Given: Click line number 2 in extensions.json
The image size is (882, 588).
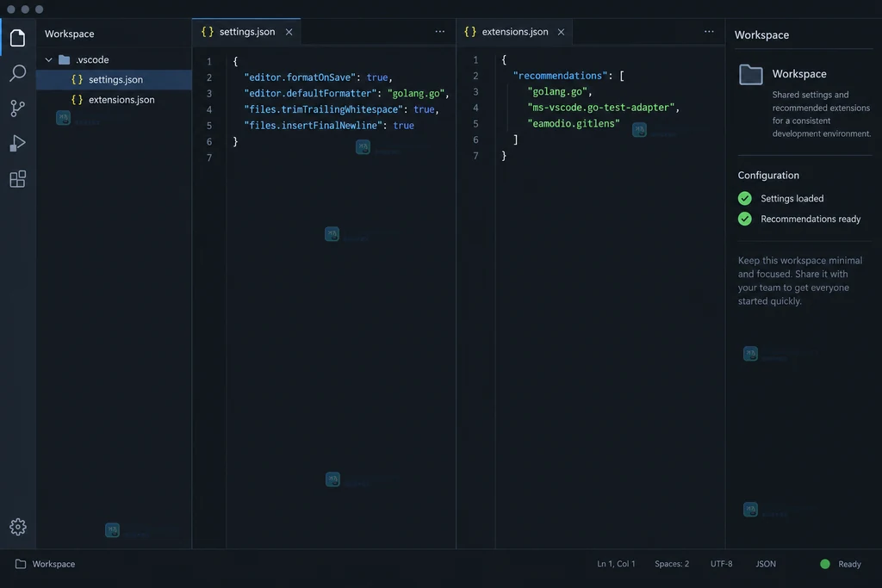Looking at the screenshot, I should [475, 76].
